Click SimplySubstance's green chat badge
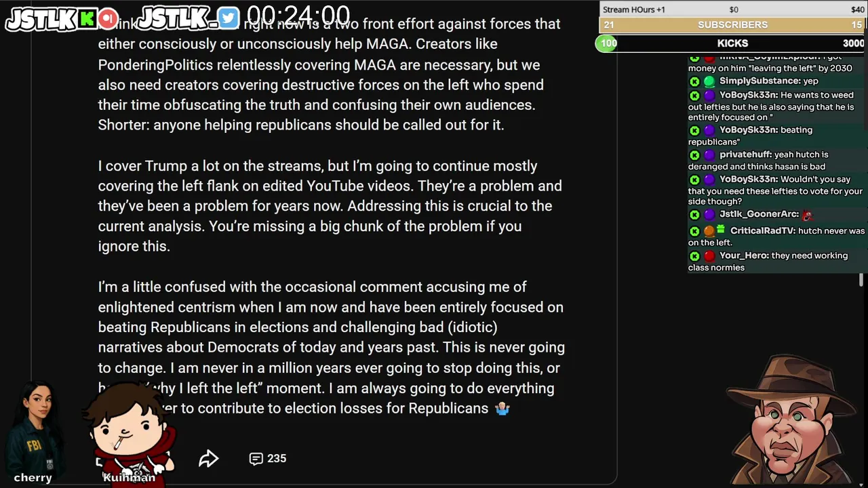Viewport: 868px width, 488px height. click(709, 81)
